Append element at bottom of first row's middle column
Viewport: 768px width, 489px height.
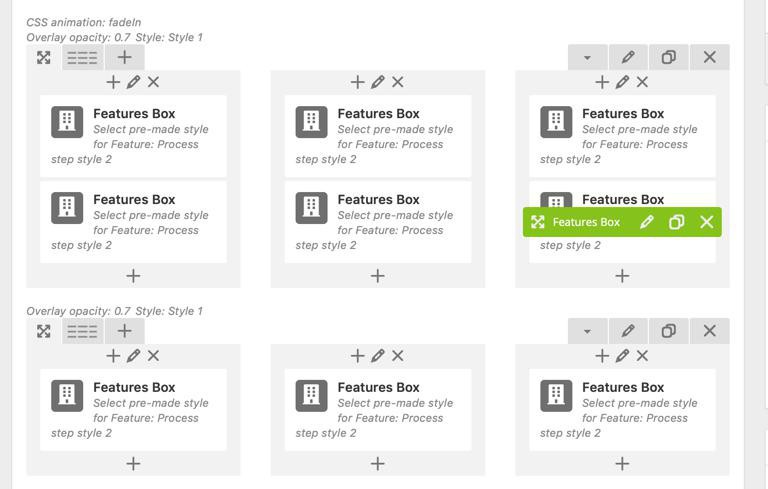[x=378, y=275]
